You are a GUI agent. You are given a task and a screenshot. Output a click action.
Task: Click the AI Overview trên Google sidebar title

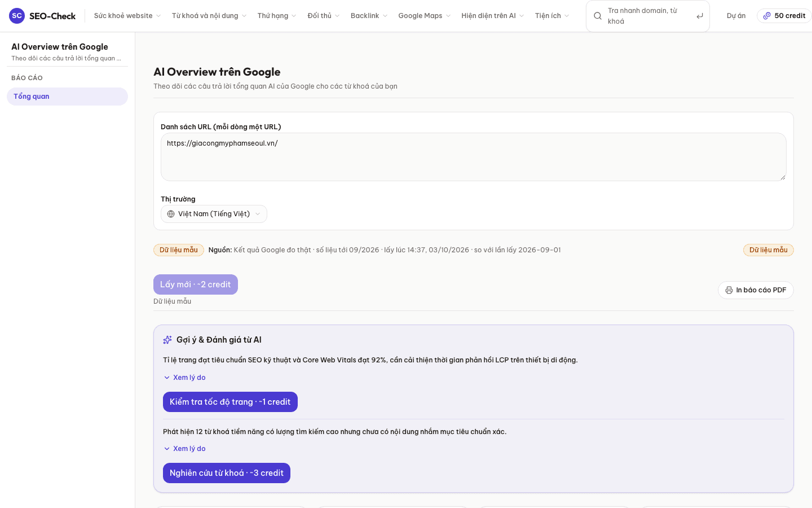tap(60, 47)
